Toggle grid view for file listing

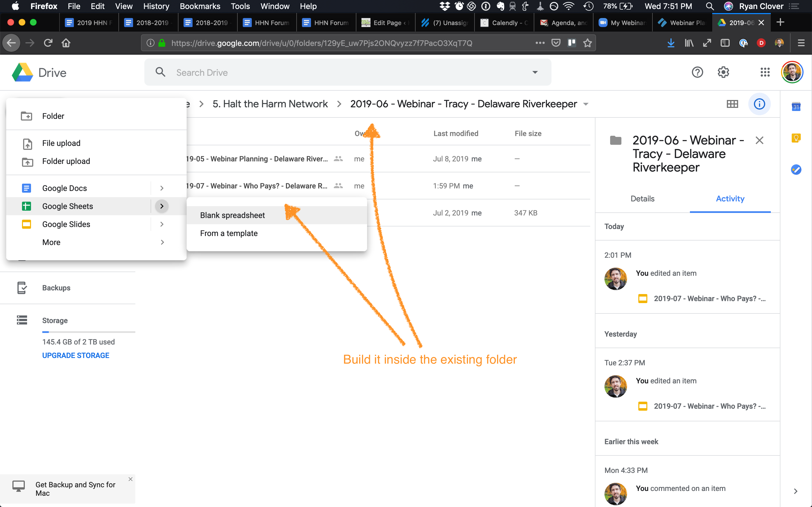tap(732, 104)
